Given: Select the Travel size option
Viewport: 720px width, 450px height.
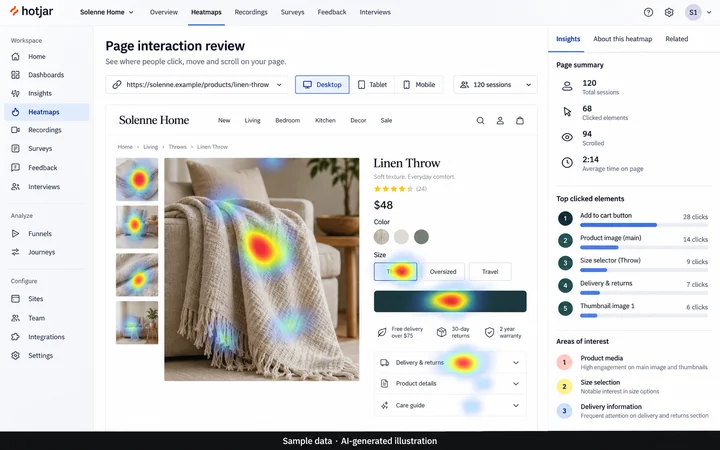Looking at the screenshot, I should [490, 272].
